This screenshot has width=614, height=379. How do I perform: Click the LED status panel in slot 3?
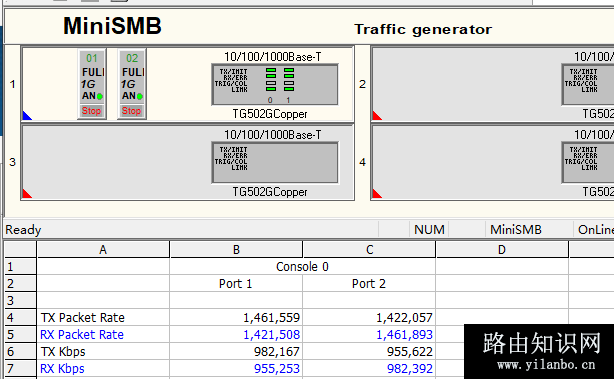[x=275, y=162]
